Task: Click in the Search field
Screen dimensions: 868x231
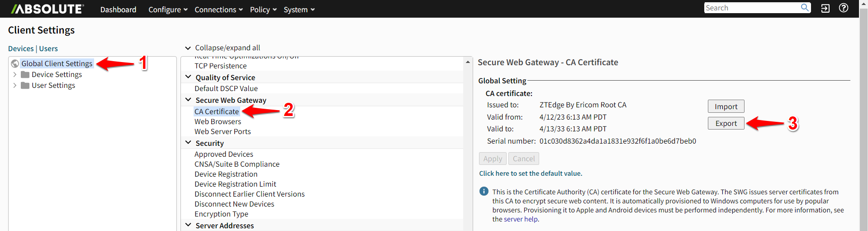Action: [752, 8]
